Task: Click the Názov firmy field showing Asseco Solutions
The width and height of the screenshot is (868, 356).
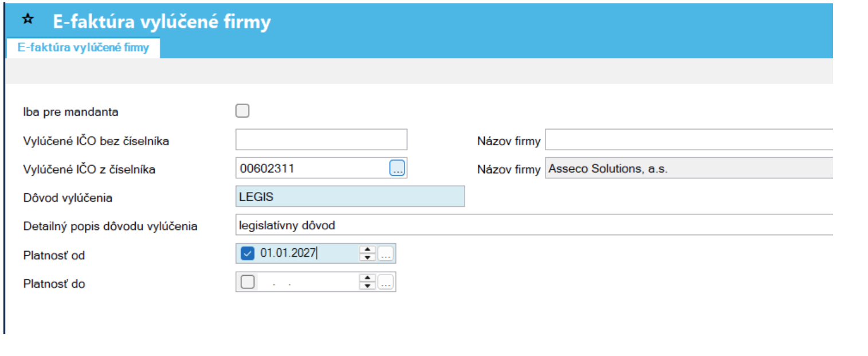Action: coord(689,169)
